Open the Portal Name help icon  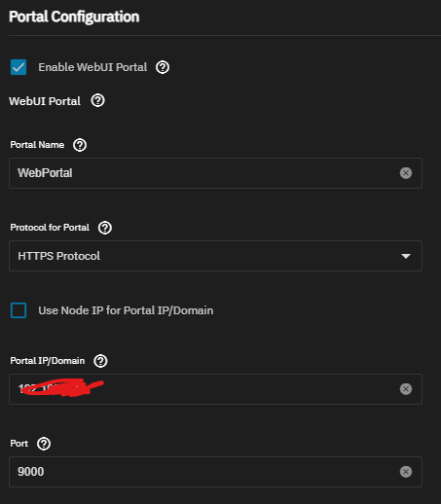(x=80, y=145)
